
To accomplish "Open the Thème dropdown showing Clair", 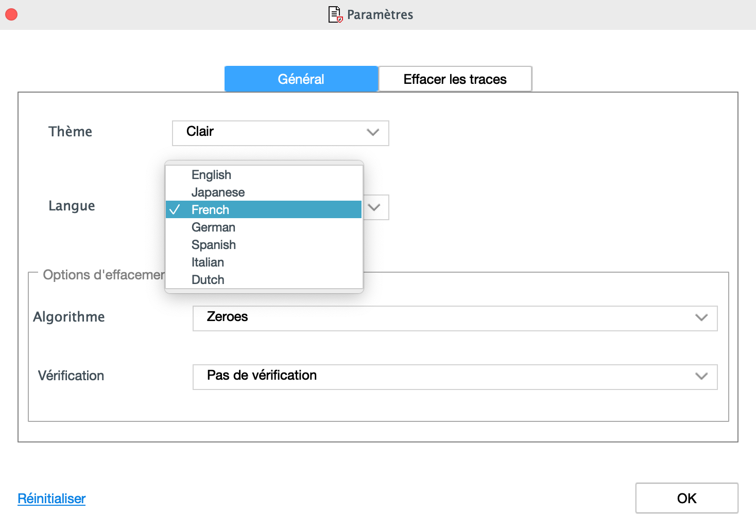I will [281, 133].
